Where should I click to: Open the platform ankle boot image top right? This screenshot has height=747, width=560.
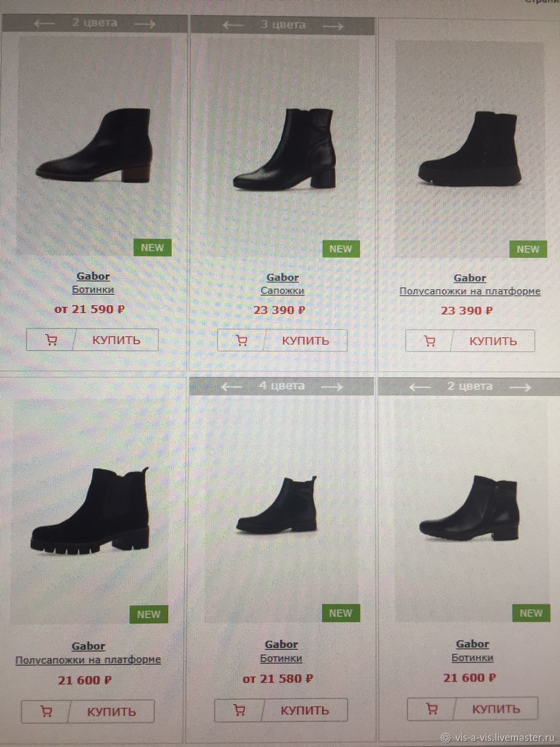[x=469, y=149]
